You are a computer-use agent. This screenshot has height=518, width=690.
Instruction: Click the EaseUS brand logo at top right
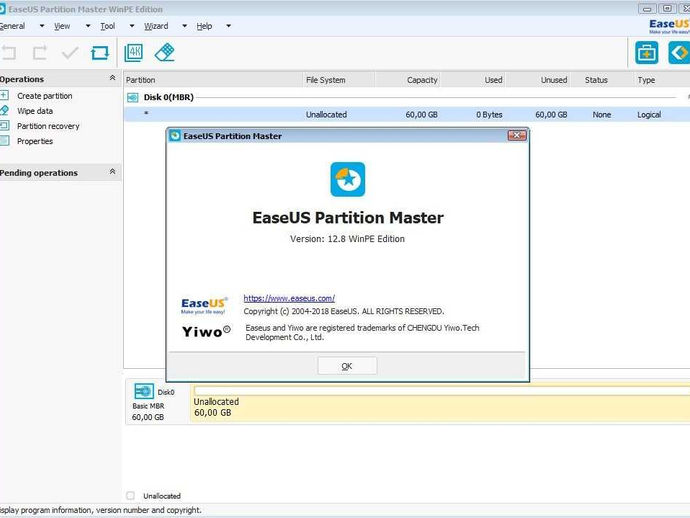pyautogui.click(x=669, y=26)
